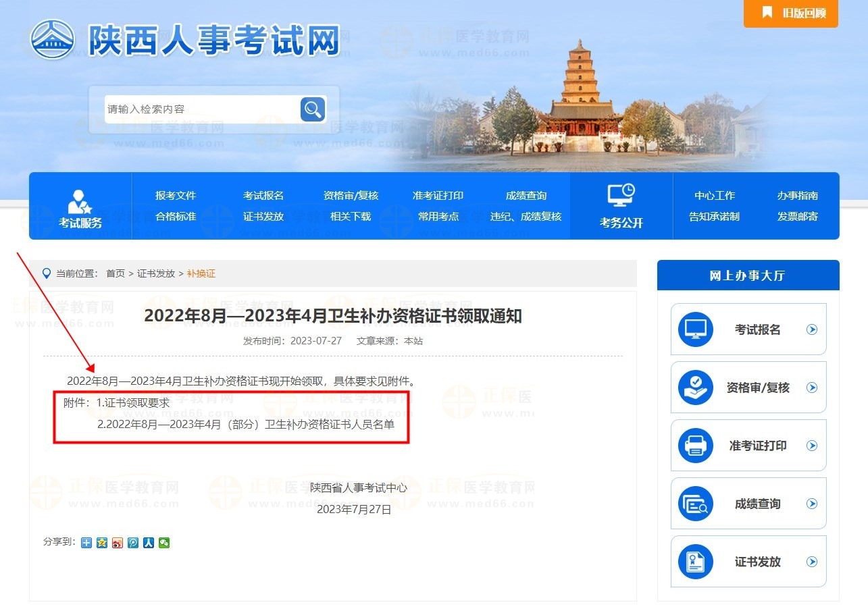Open the 考务公开 monitor icon section
Image resolution: width=868 pixels, height=613 pixels.
pos(621,196)
